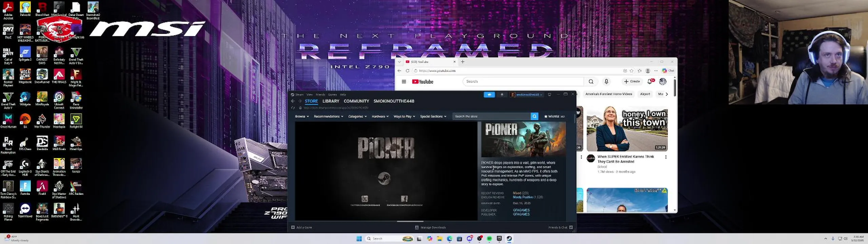
Task: Click Add a Game in Steam
Action: (x=301, y=227)
